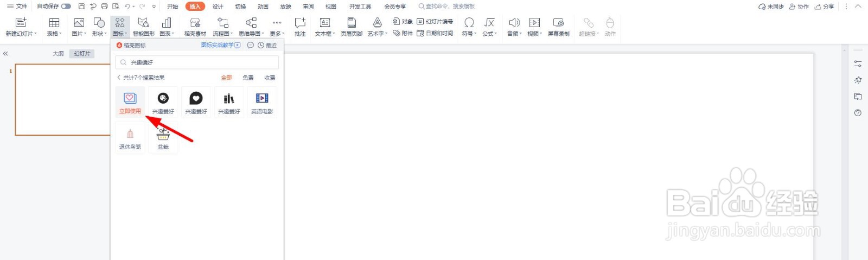
Task: Toggle the 自动保存 autosave switch
Action: [x=66, y=7]
